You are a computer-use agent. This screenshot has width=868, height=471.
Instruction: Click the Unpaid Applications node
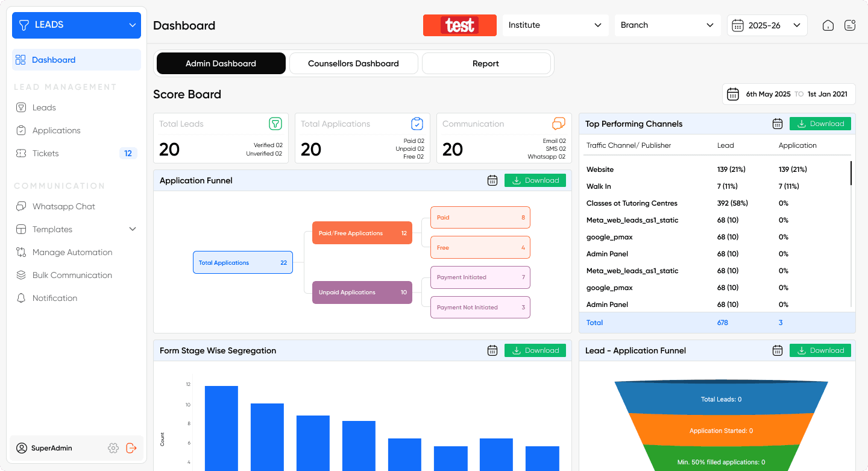point(362,292)
